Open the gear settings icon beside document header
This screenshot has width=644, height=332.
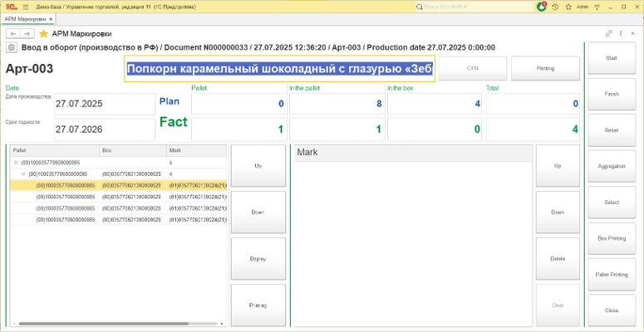point(12,47)
